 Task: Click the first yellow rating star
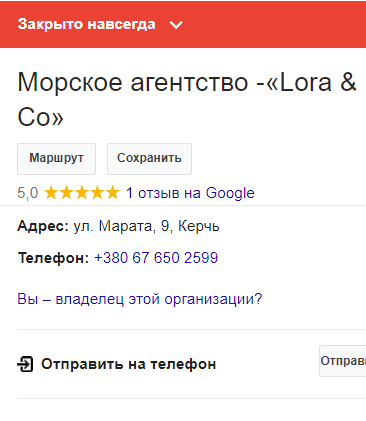click(51, 193)
